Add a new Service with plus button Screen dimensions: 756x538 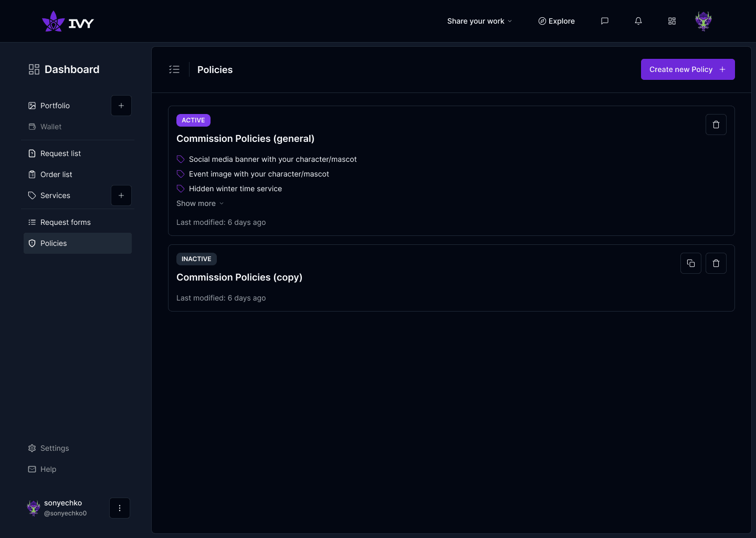point(121,195)
